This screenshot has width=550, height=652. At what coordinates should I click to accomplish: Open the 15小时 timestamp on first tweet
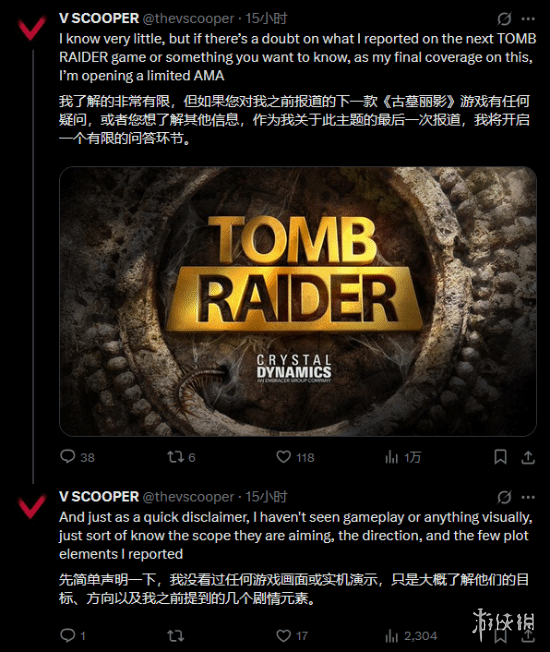[x=266, y=18]
